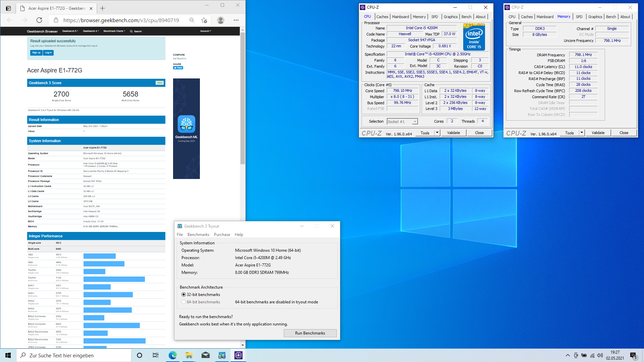Click the CPU-Z title icon in left CPU-Z window

pyautogui.click(x=363, y=7)
